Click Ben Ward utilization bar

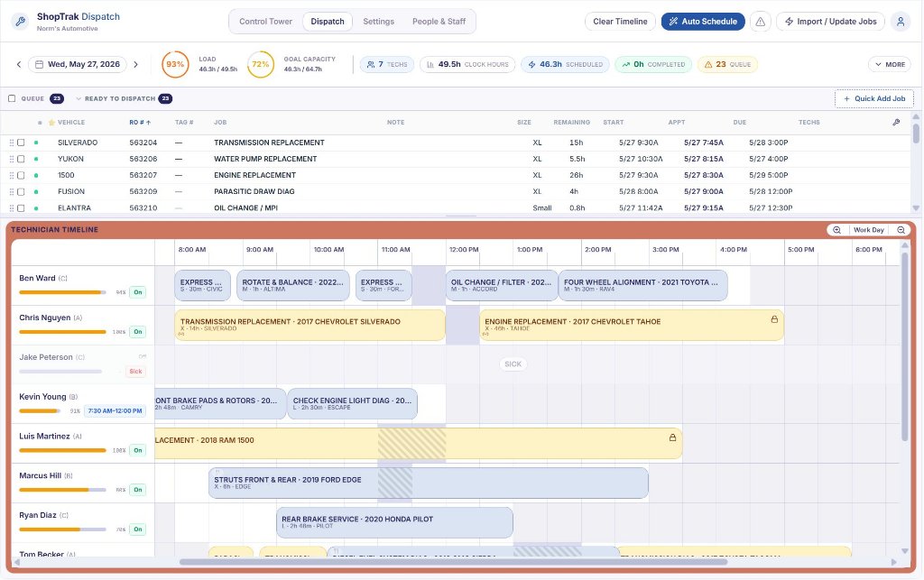click(62, 292)
